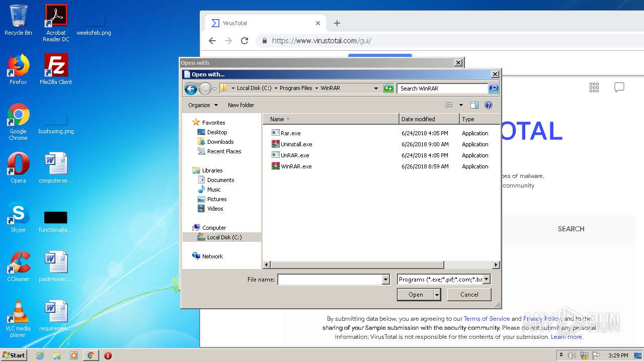This screenshot has height=362, width=644.
Task: Open the Firefox desktop shortcut
Action: click(18, 69)
